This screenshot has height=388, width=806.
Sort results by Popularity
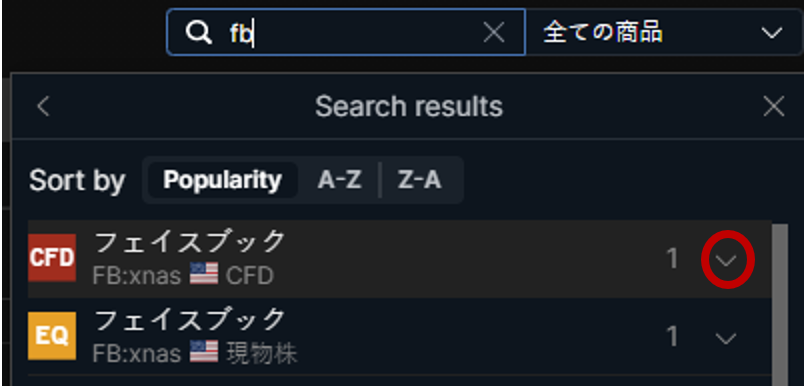pos(223,180)
